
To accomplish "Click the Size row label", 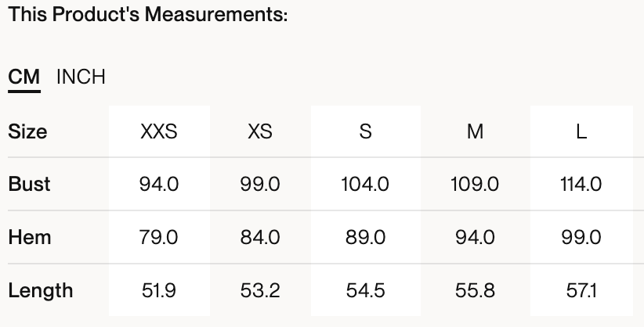I will pyautogui.click(x=27, y=131).
